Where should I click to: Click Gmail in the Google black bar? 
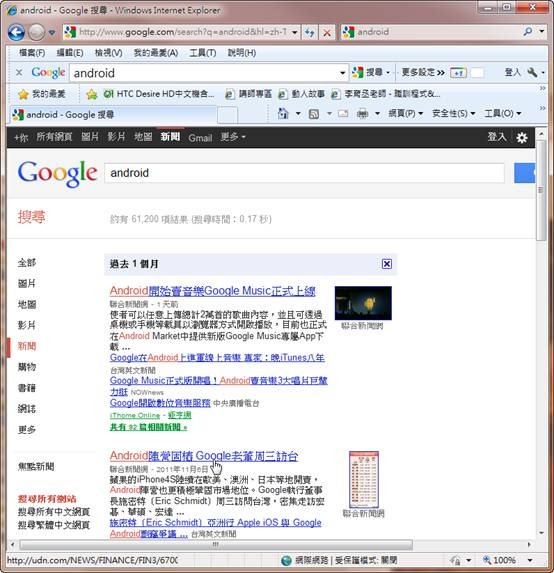click(x=200, y=138)
